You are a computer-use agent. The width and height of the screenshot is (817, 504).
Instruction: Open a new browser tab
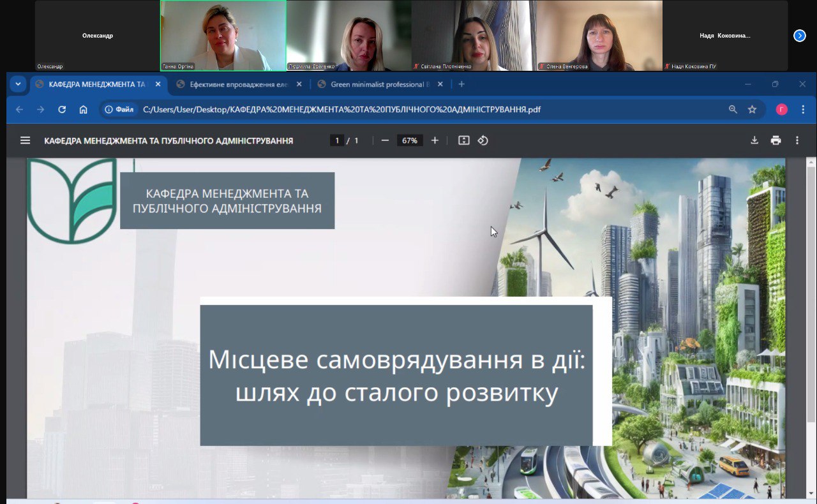[x=461, y=84]
